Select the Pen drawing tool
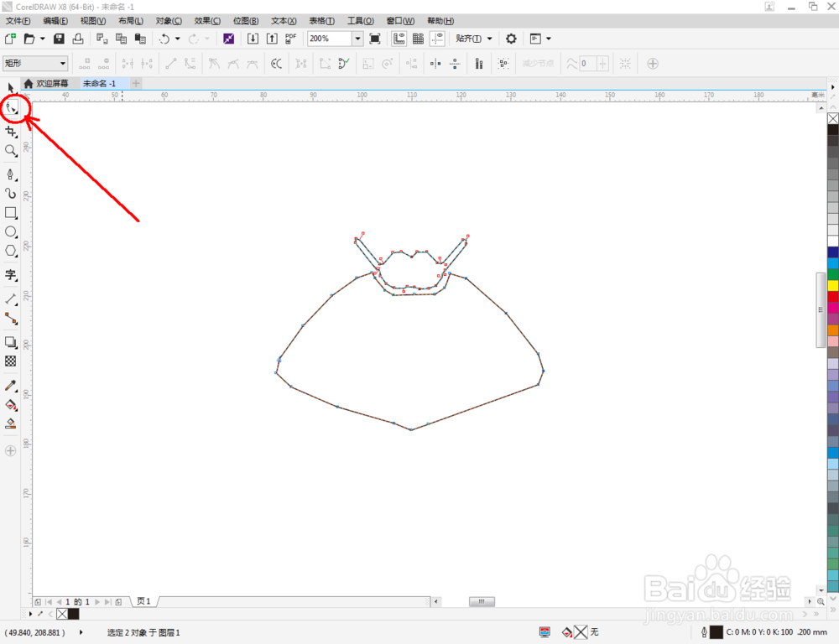The width and height of the screenshot is (839, 644). pos(11,174)
